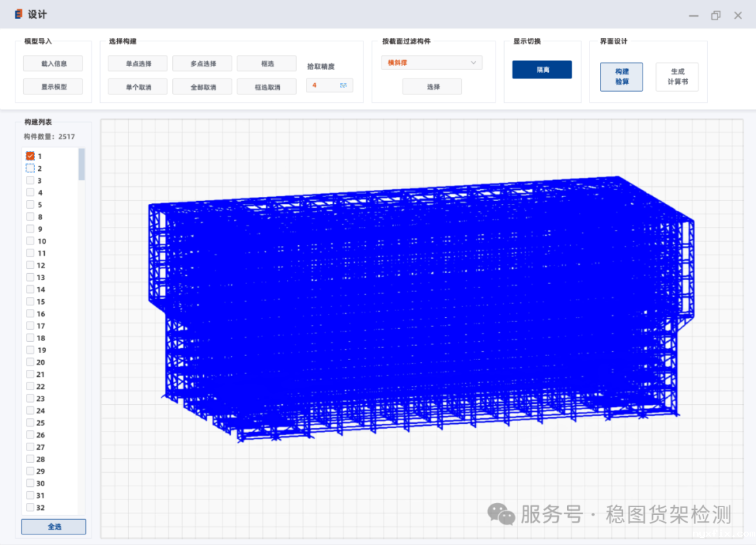Uncheck member 1 in the list

pyautogui.click(x=30, y=156)
